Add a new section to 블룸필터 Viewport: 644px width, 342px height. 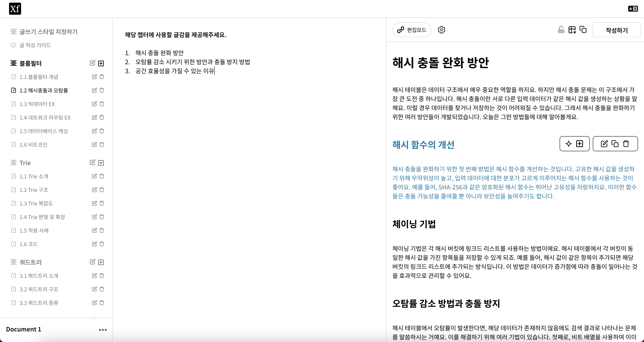click(101, 63)
